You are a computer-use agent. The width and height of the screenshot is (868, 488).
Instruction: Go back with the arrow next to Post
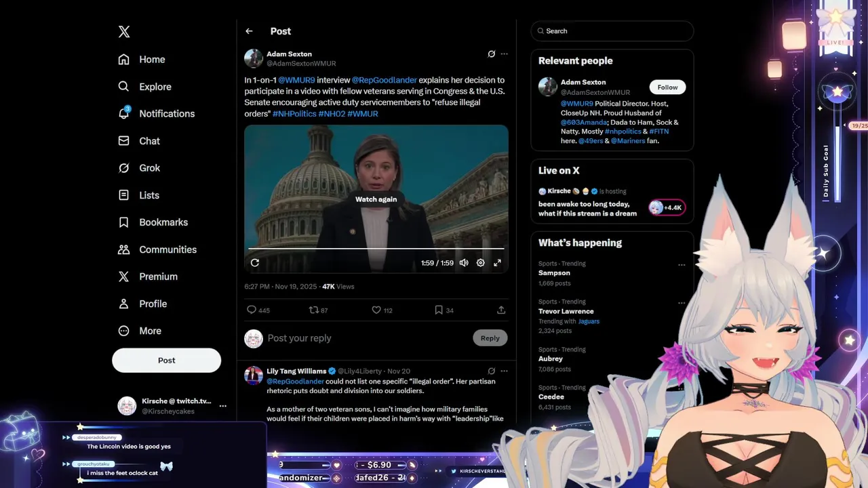click(x=249, y=31)
